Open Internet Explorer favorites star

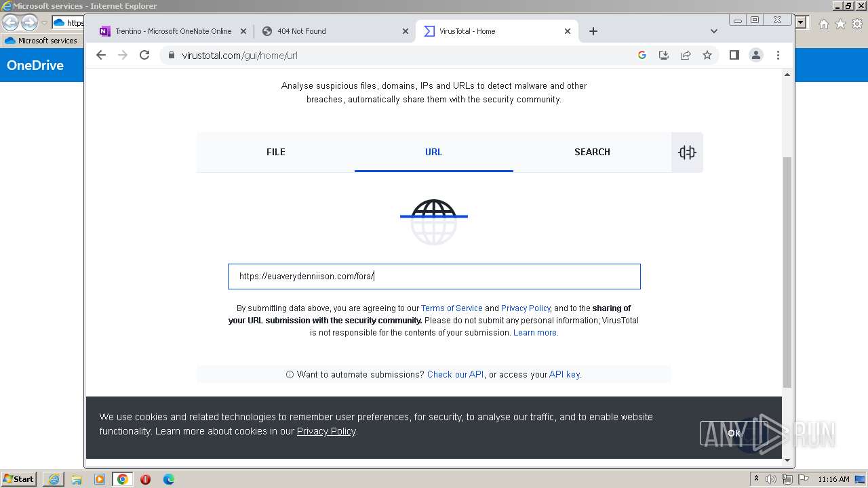[840, 24]
